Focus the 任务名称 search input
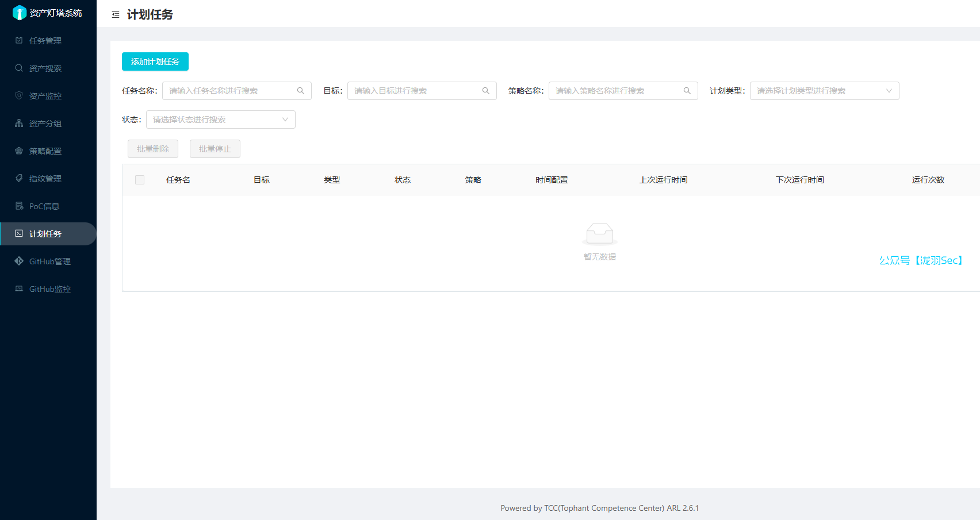This screenshot has width=980, height=520. pyautogui.click(x=230, y=91)
